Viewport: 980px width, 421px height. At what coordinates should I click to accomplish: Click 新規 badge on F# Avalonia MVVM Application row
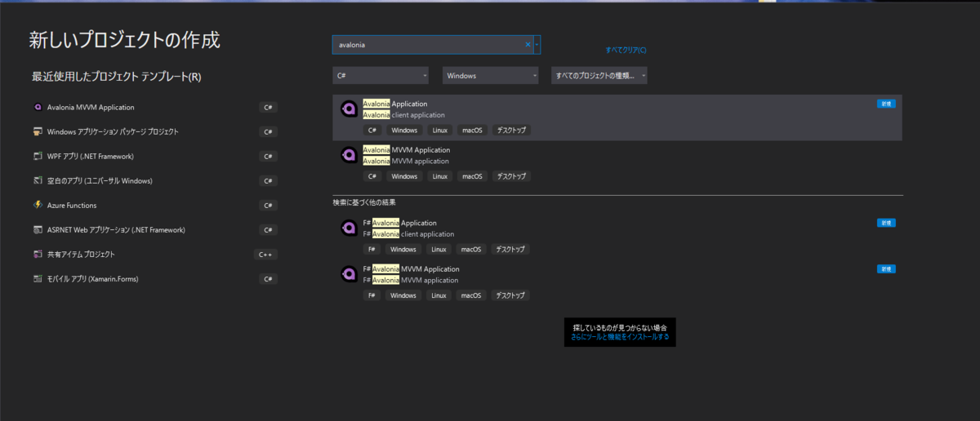coord(886,269)
